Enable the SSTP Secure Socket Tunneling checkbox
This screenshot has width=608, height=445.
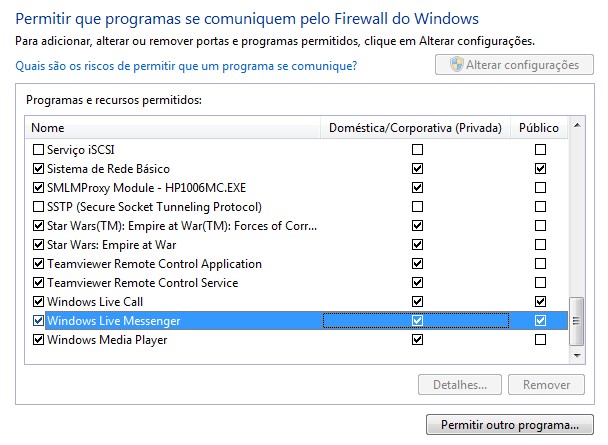(39, 207)
